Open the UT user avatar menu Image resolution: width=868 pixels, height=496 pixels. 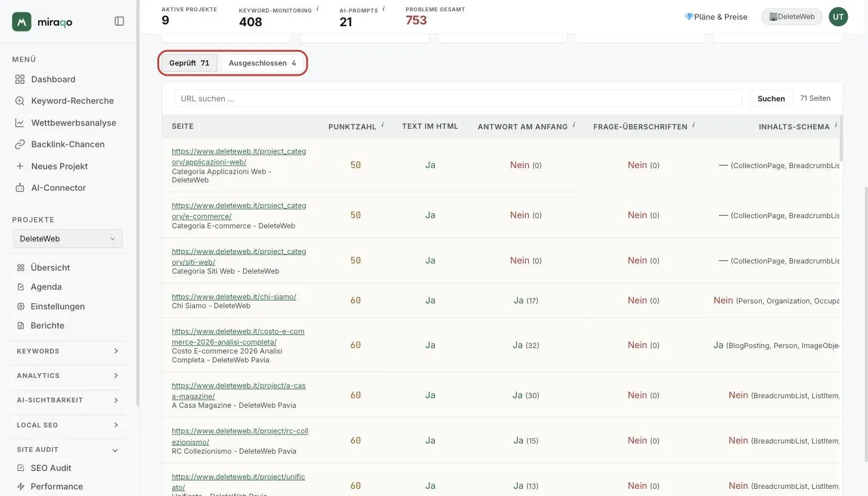tap(838, 17)
